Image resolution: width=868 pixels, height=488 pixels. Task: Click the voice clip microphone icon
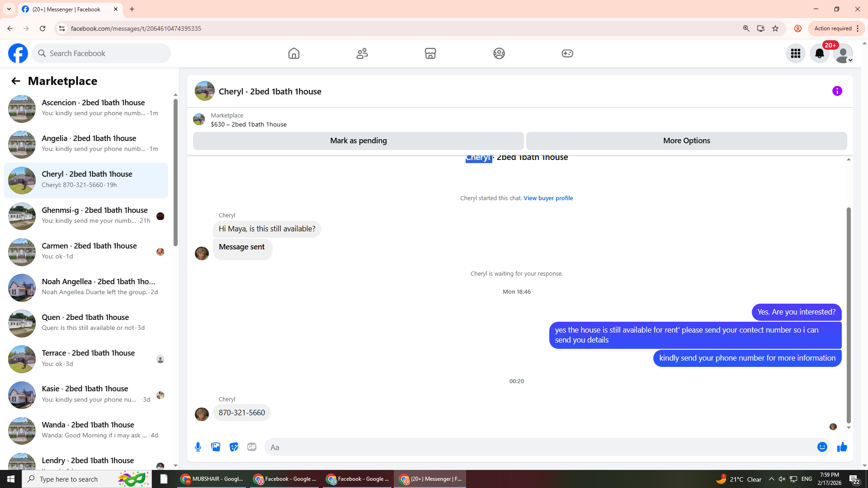tap(198, 447)
